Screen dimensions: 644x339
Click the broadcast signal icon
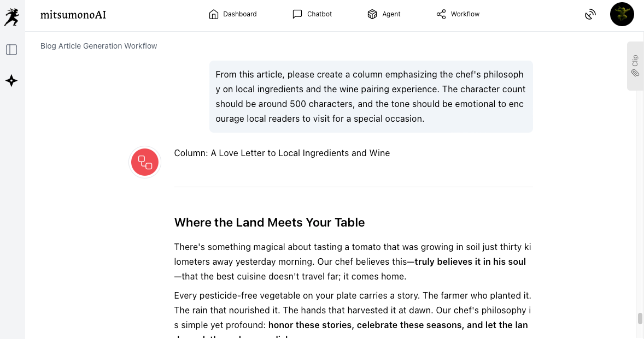point(590,15)
